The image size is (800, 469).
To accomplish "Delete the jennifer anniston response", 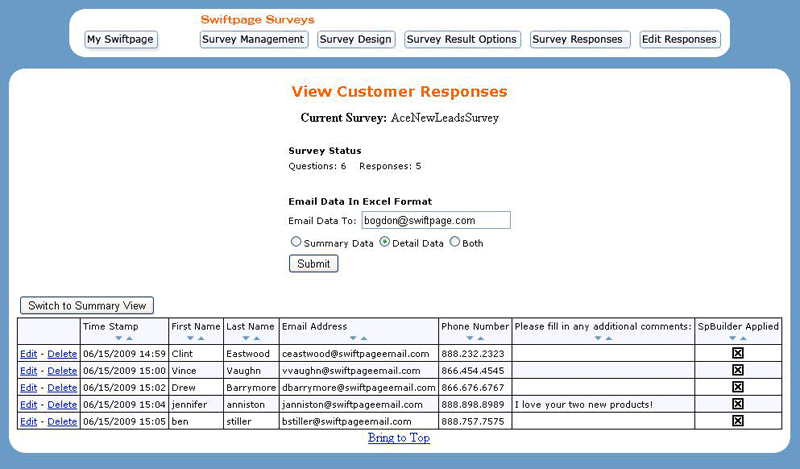I will coord(62,404).
